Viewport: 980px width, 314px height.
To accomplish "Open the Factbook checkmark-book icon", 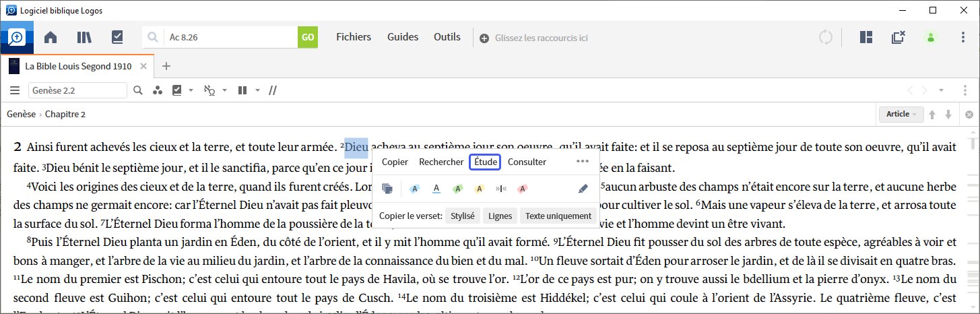I will pos(118,38).
